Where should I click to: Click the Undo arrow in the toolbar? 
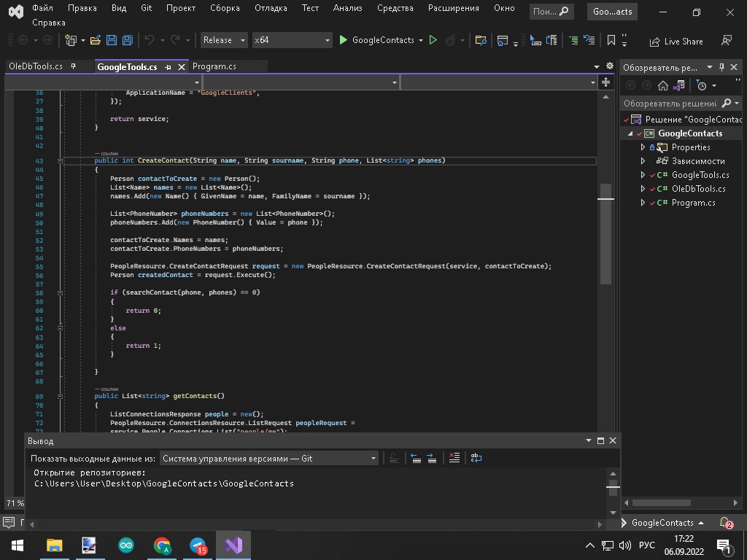[x=150, y=41]
